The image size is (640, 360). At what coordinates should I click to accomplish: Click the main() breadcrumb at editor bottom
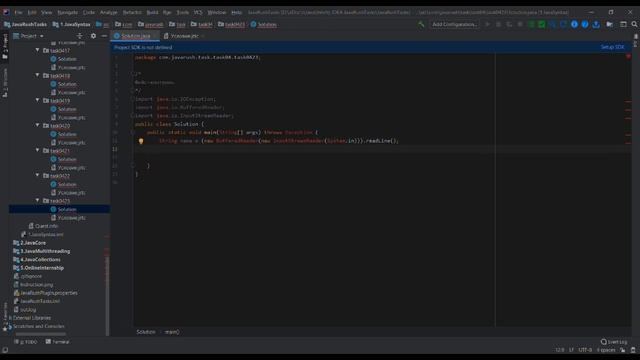171,332
